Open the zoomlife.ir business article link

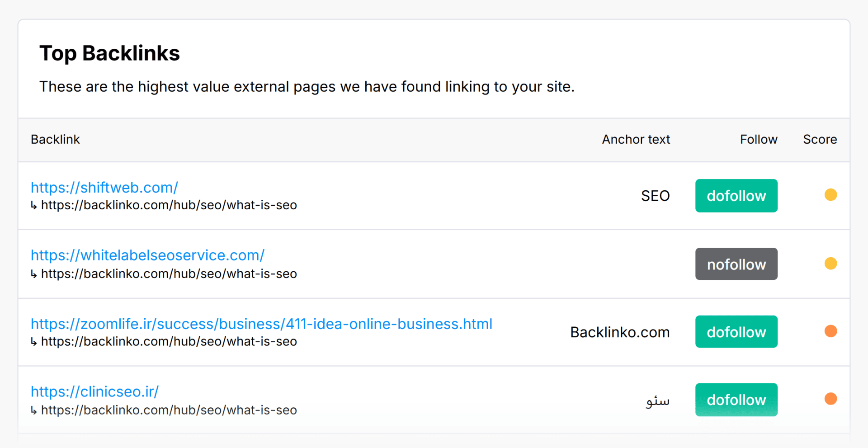[x=261, y=323]
